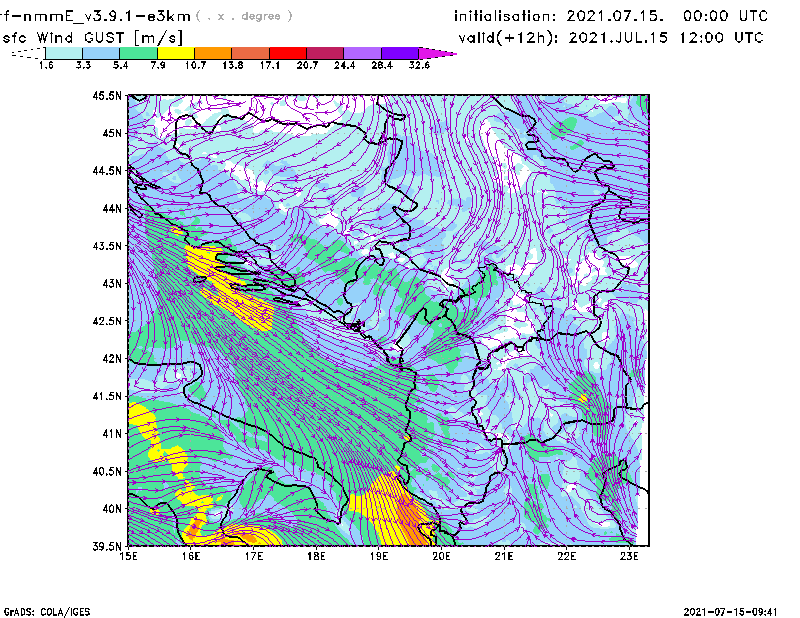
Task: Click the light blue 3.3–5.4 legend swatch
Action: point(101,53)
